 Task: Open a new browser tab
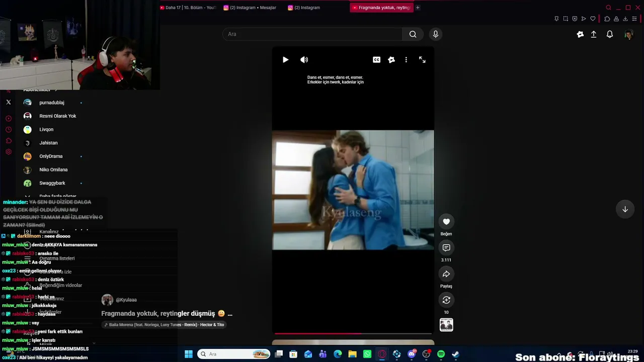[418, 8]
